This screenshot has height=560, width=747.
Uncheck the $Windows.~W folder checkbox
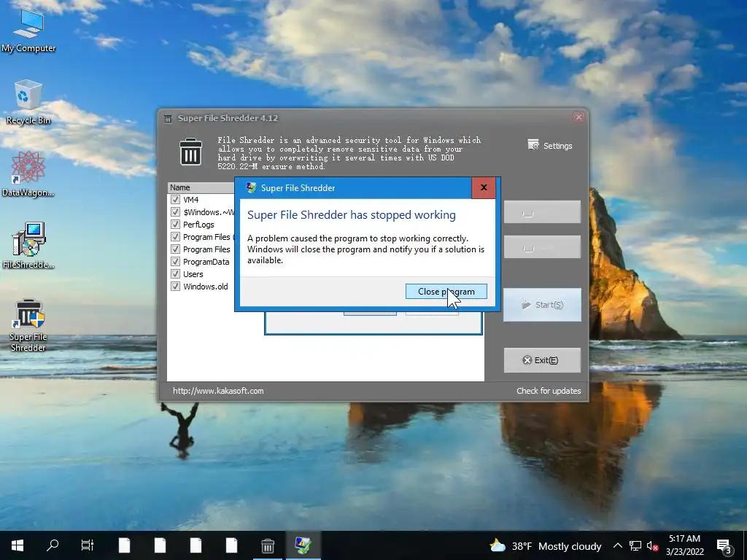pyautogui.click(x=175, y=212)
